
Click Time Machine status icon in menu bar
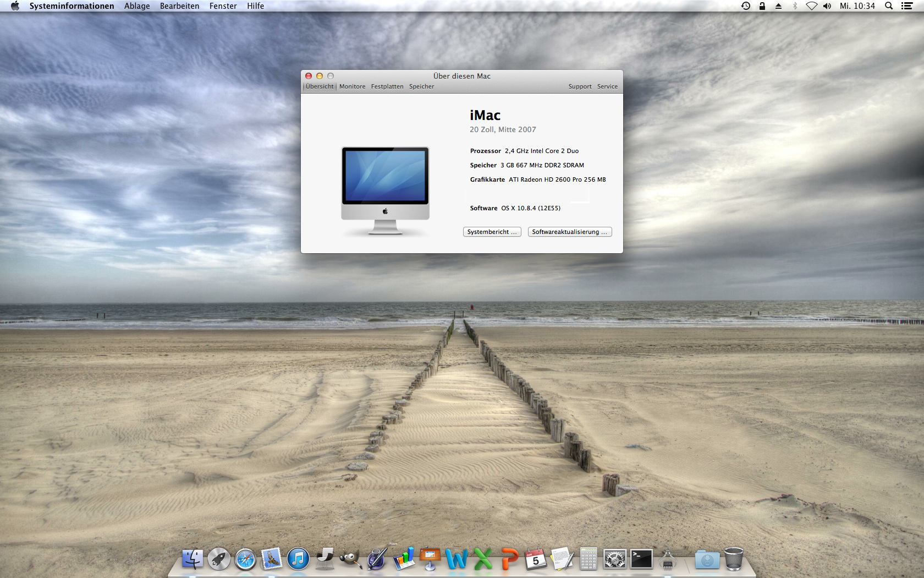(x=746, y=6)
